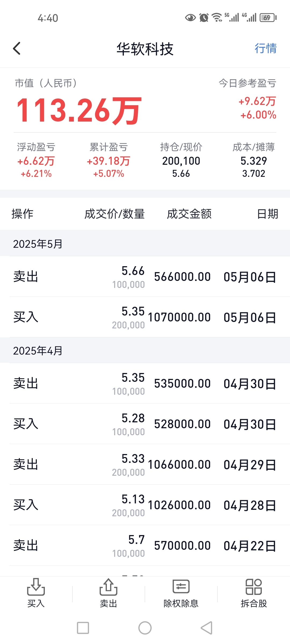This screenshot has width=290, height=644.
Task: Open the 566000.00 sell record on 05月06日
Action: (145, 277)
